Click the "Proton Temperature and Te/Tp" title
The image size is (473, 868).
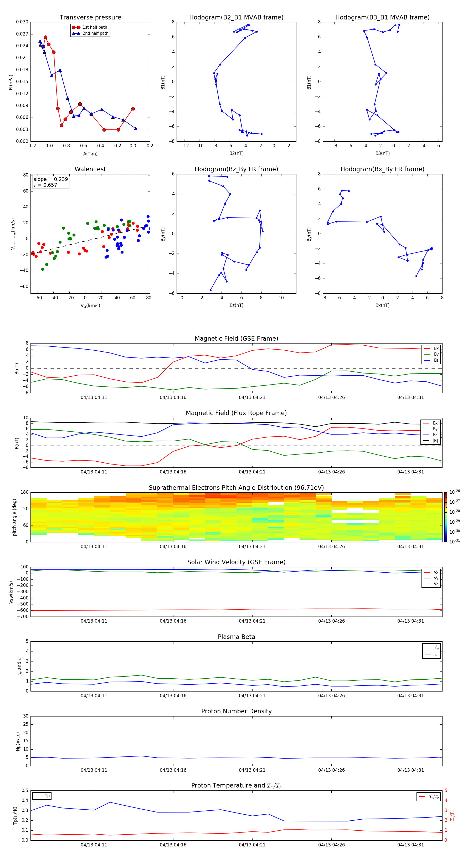tap(236, 786)
